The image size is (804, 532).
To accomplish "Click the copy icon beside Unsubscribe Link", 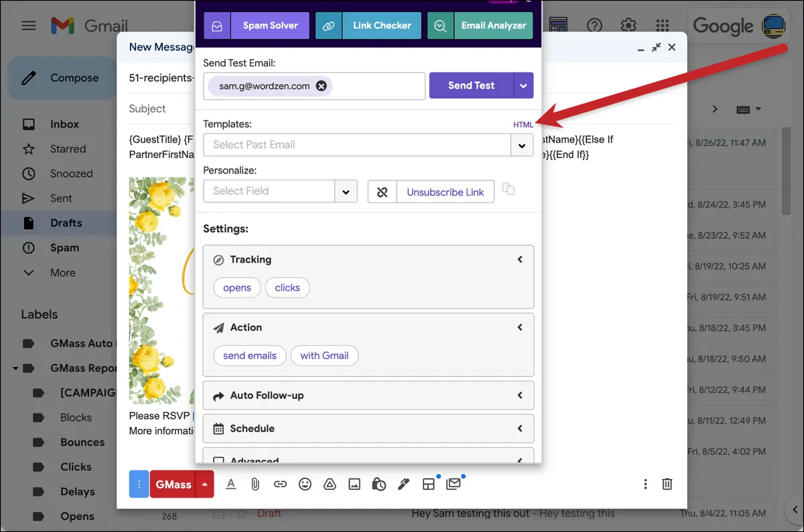I will tap(509, 190).
